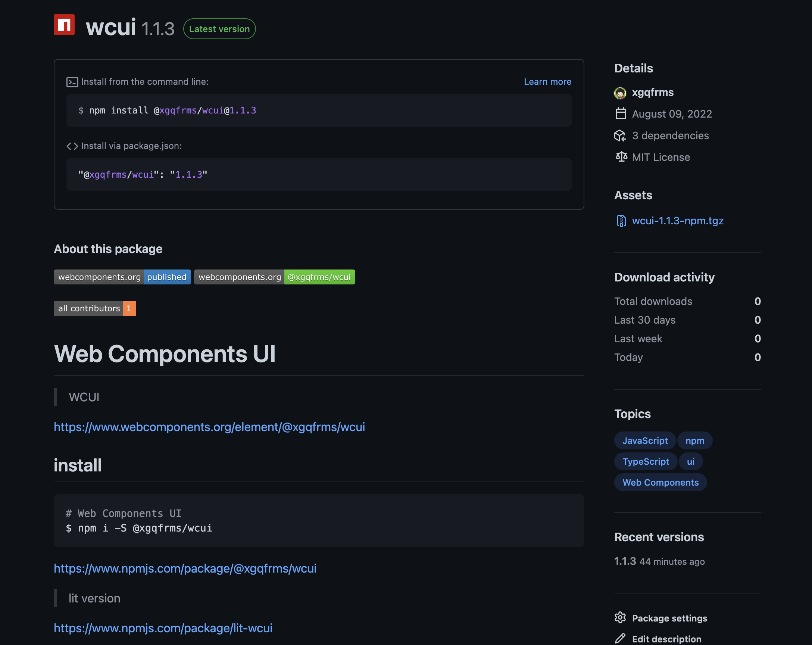Click the "Last 30 days" row label

click(645, 320)
